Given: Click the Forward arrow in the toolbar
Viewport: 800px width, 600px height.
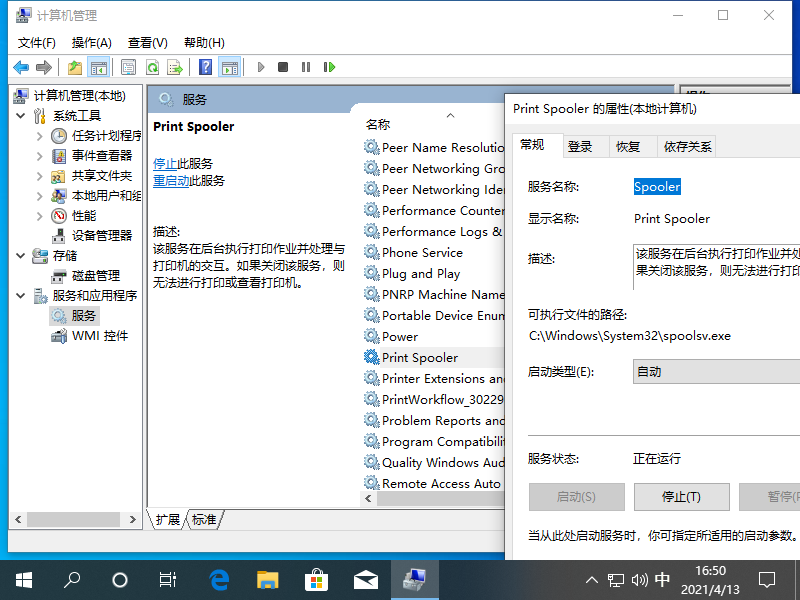Looking at the screenshot, I should [44, 67].
